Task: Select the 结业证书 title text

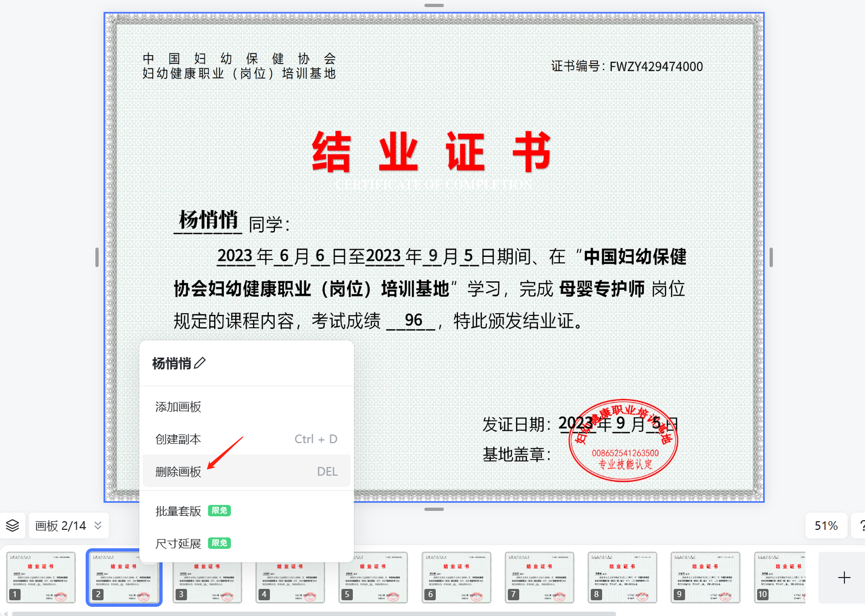Action: (431, 152)
